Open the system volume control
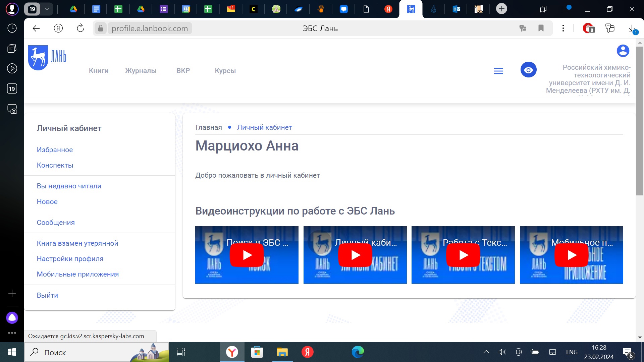The image size is (644, 362). 502,352
